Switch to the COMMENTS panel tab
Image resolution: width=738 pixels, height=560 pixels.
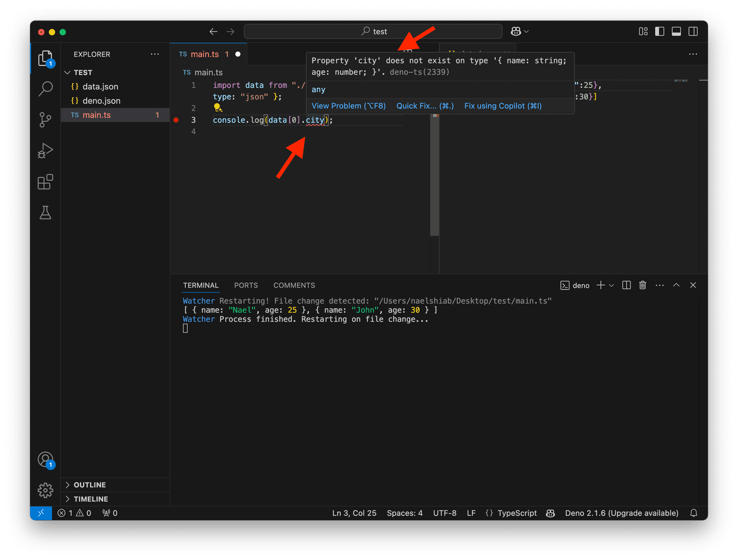pos(294,286)
